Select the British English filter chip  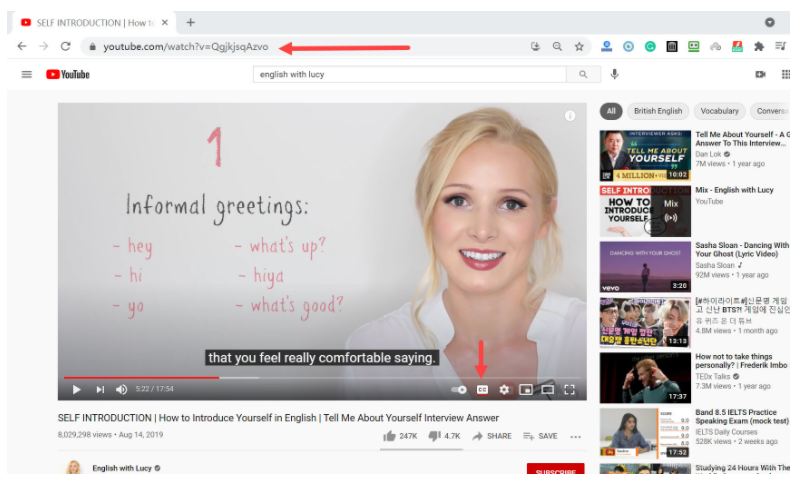(x=658, y=111)
